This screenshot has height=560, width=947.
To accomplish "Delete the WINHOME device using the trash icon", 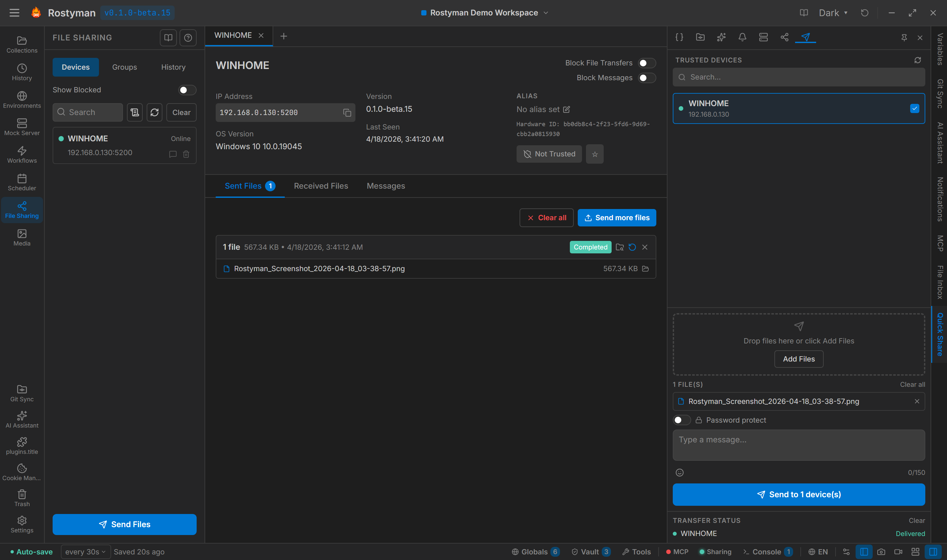I will coord(186,154).
